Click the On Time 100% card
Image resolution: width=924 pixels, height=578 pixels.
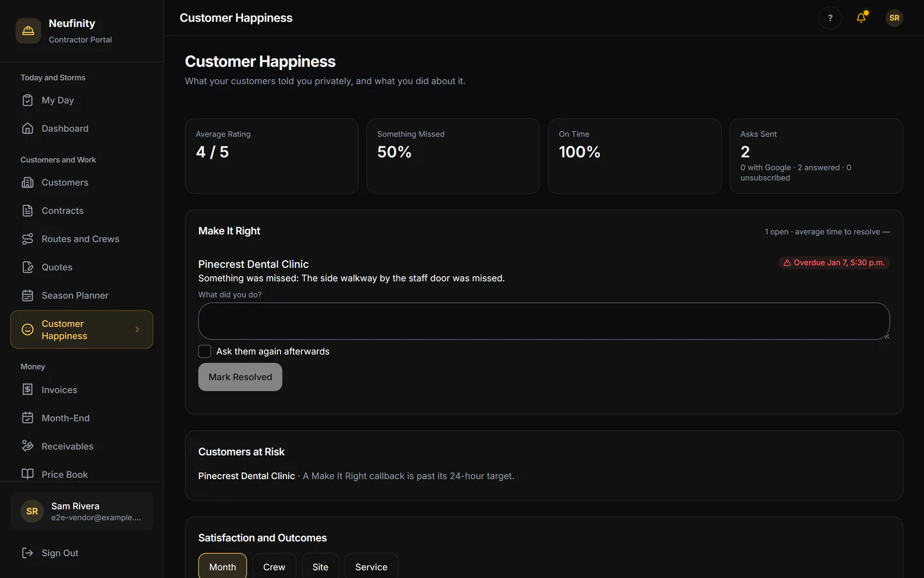pos(635,156)
